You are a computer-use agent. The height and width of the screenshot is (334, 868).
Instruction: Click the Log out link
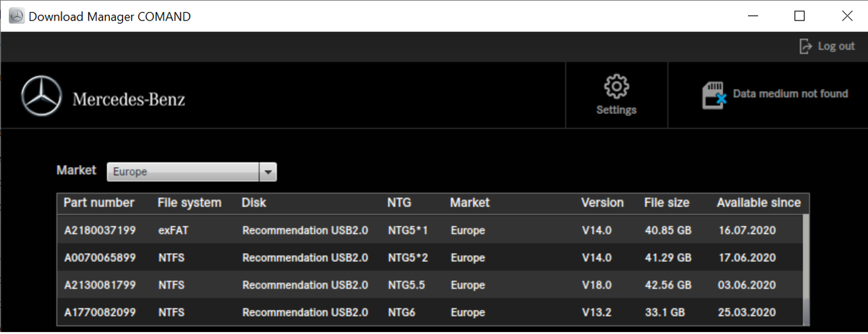[x=836, y=46]
